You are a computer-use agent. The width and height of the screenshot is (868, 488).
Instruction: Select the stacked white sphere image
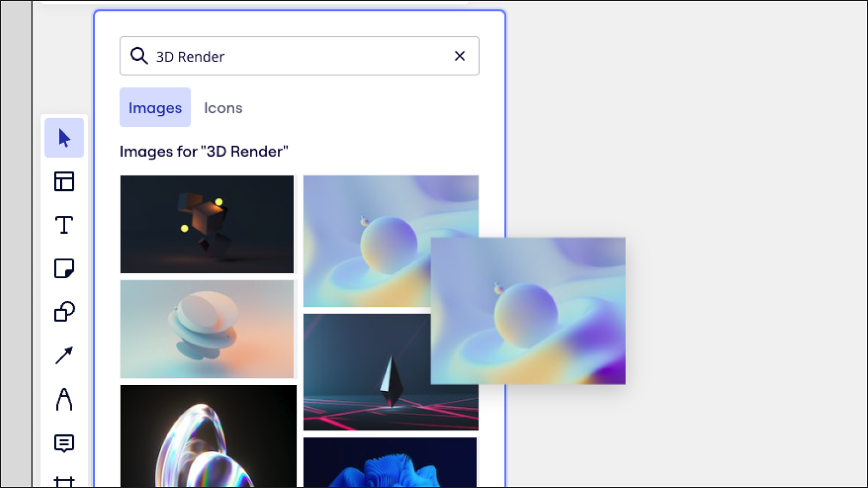point(207,328)
